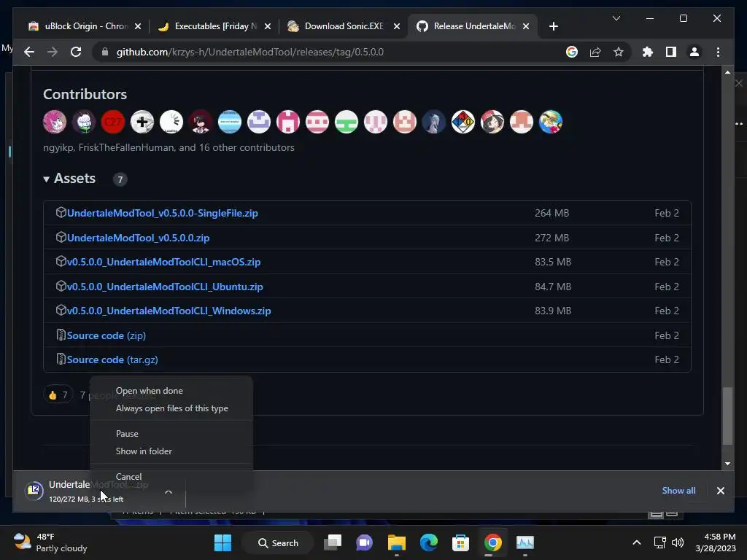Close the Executables Friday Night tab
Viewport: 747px width, 560px height.
(x=268, y=26)
